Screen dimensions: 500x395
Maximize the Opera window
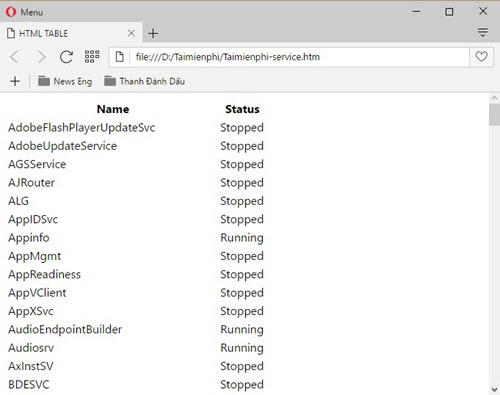coord(449,12)
